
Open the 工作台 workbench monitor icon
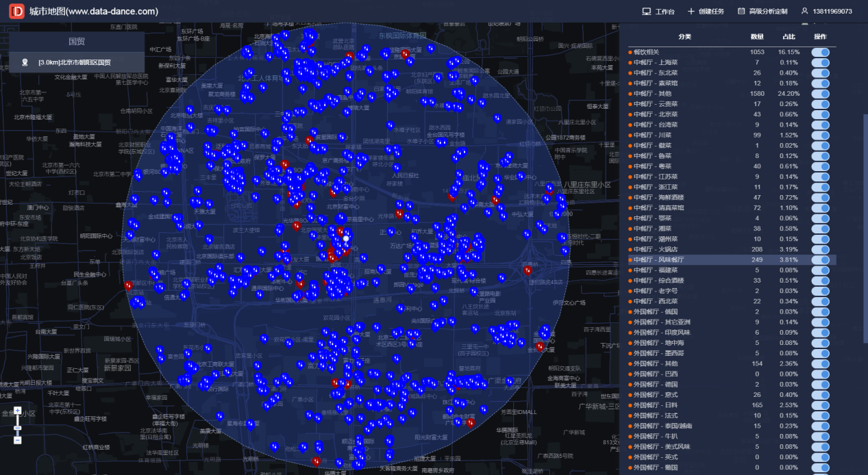(646, 12)
